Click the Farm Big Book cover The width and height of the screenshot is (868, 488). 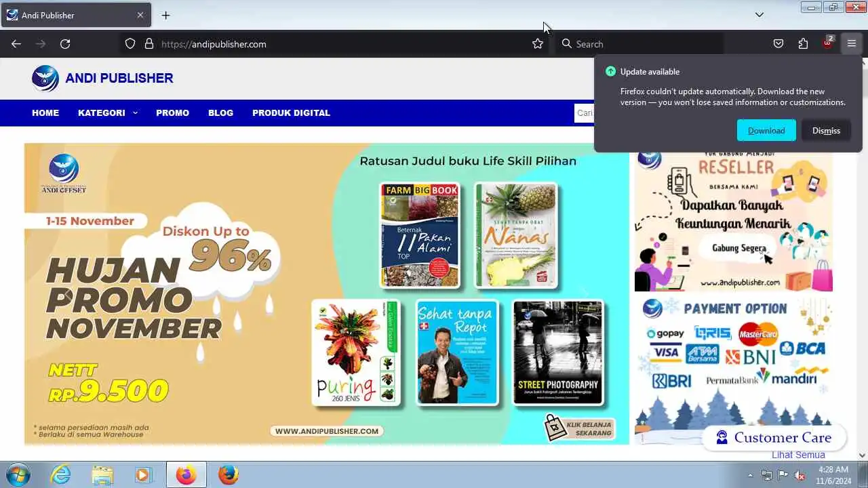click(x=420, y=235)
